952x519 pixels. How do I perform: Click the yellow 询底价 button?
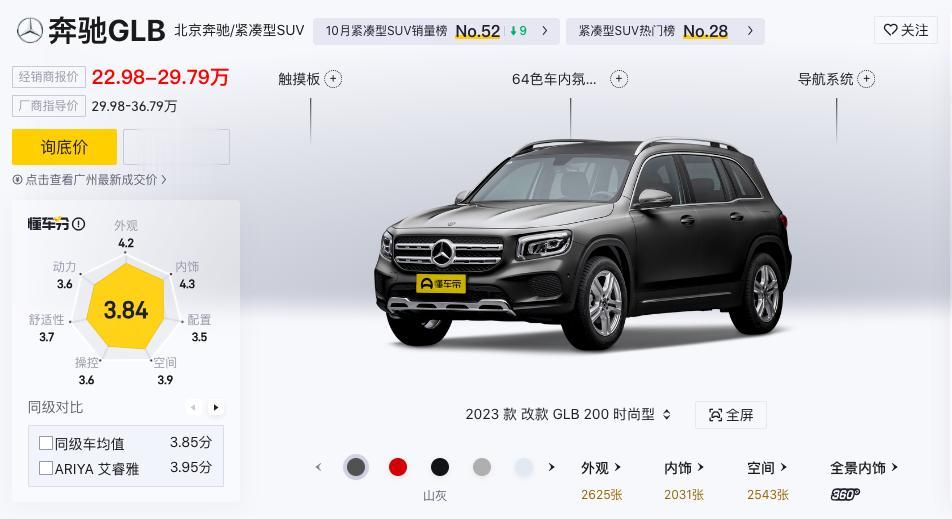(64, 147)
